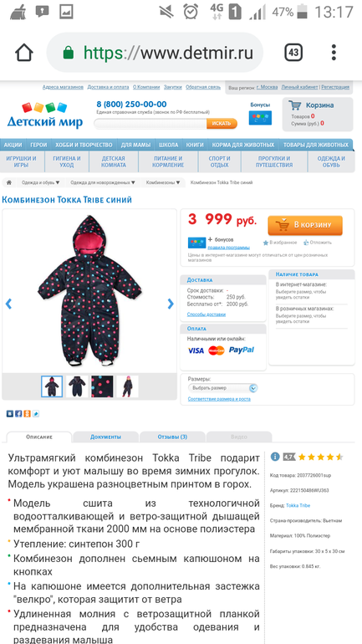Open the Корзина shopping cart icon

[x=294, y=105]
